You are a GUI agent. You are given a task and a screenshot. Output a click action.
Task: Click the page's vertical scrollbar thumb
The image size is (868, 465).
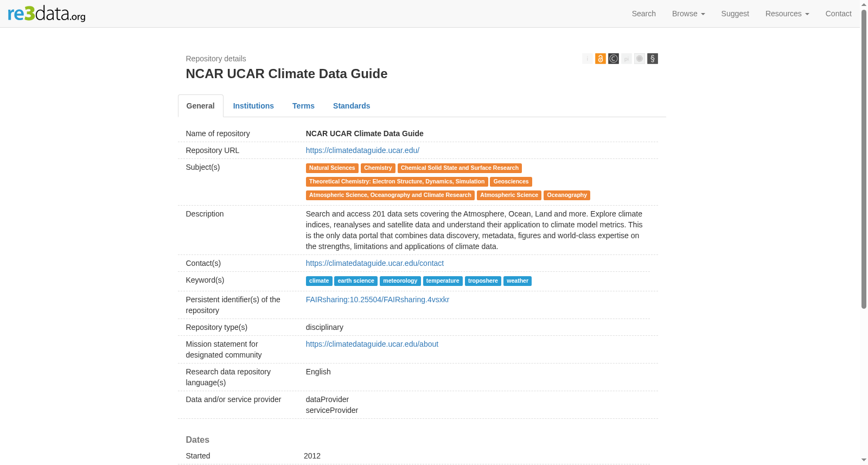(x=864, y=159)
